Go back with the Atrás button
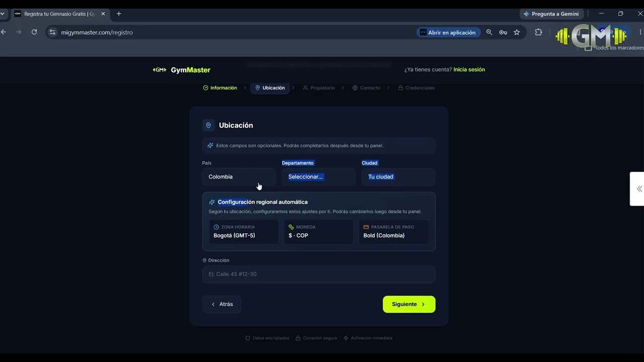The width and height of the screenshot is (644, 362). [222, 304]
